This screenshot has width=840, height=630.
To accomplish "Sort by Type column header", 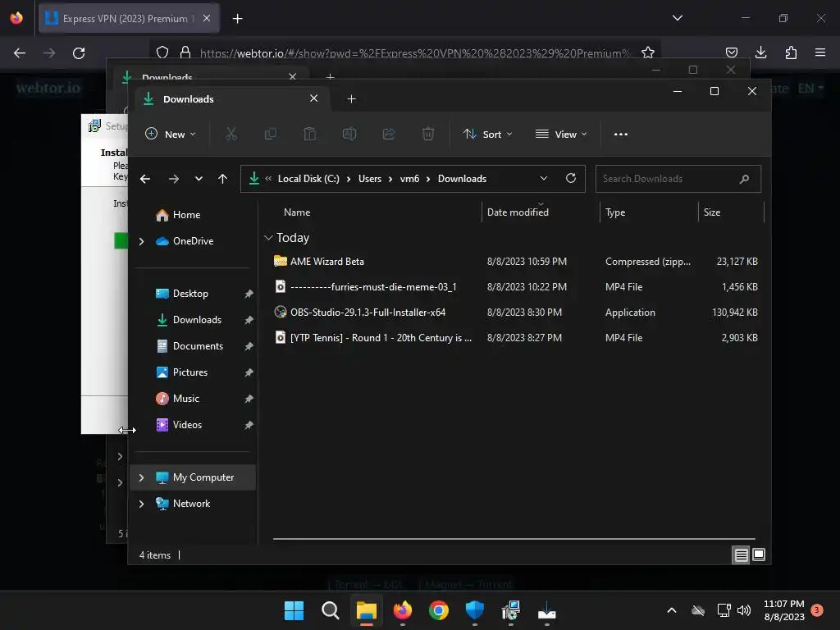I will (x=615, y=212).
